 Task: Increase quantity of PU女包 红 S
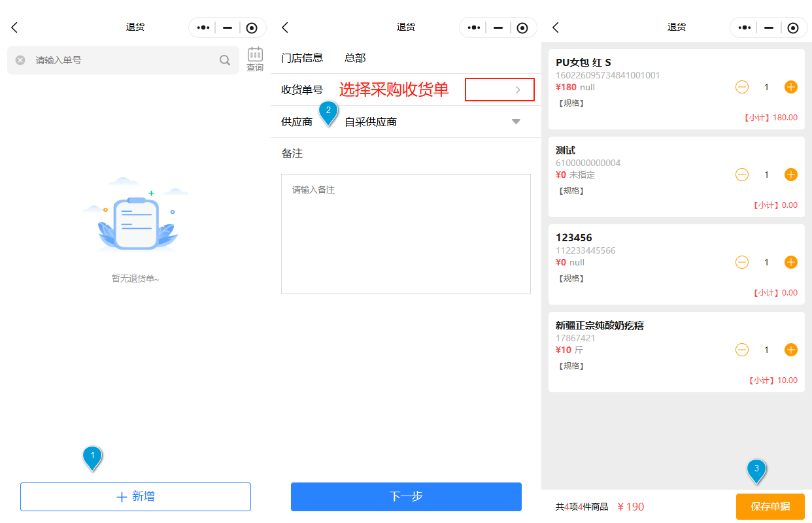[790, 87]
